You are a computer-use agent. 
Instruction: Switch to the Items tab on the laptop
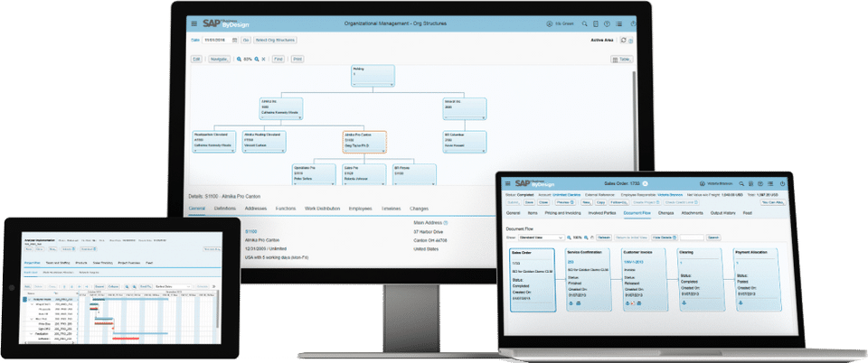point(532,213)
